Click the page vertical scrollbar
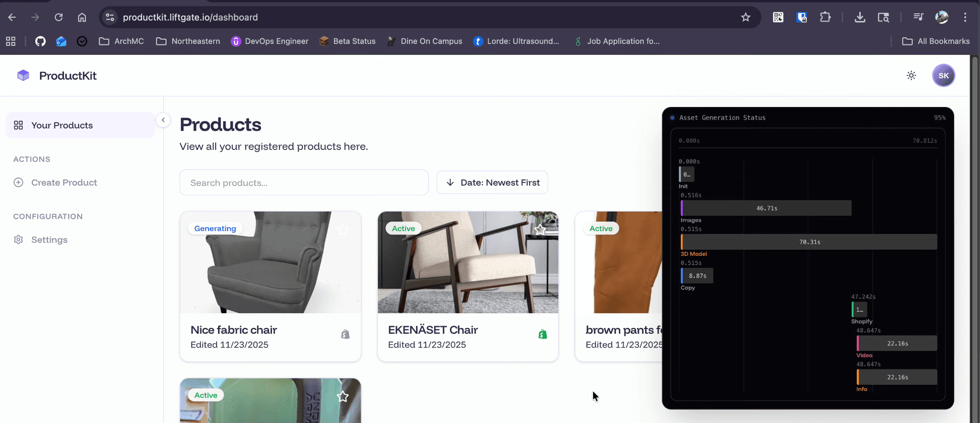The image size is (980, 423). 975,239
